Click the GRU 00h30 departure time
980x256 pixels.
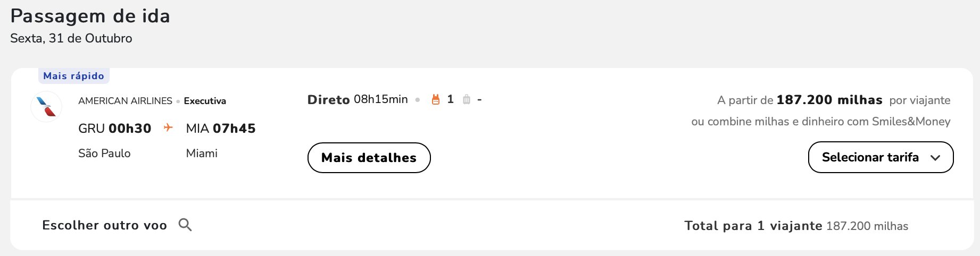[115, 128]
